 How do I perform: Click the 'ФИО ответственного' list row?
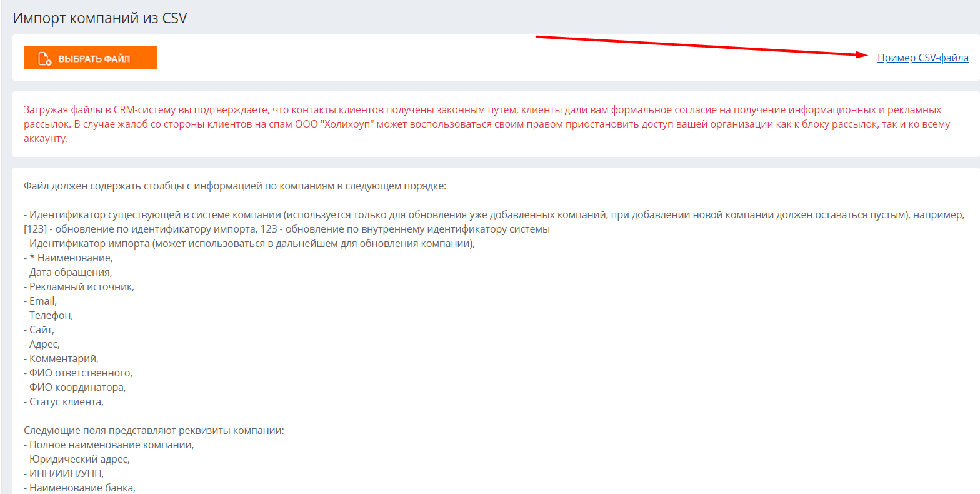[78, 373]
